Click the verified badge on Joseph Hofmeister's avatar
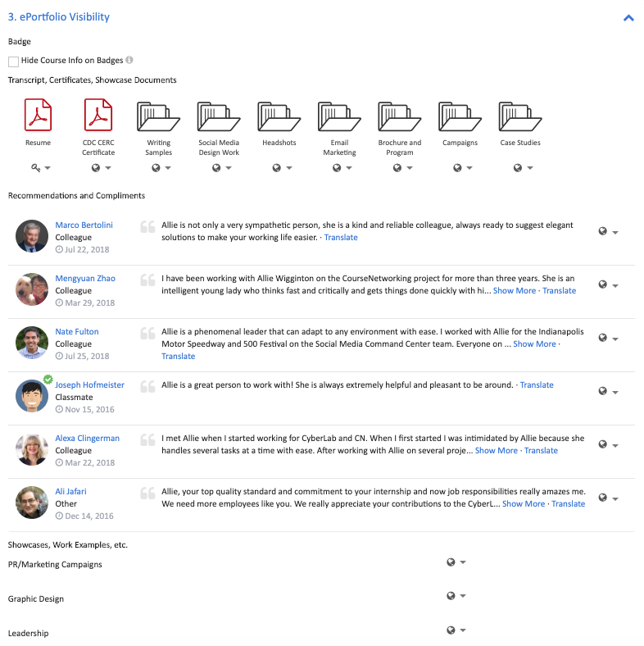 click(48, 380)
